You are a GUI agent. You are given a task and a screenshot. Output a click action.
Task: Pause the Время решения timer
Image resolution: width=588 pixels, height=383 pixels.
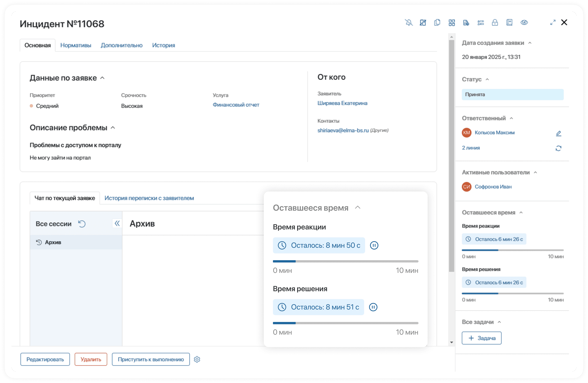[373, 307]
